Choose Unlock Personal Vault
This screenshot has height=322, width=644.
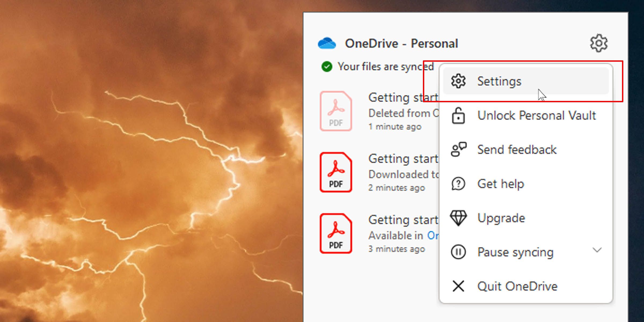pos(537,115)
